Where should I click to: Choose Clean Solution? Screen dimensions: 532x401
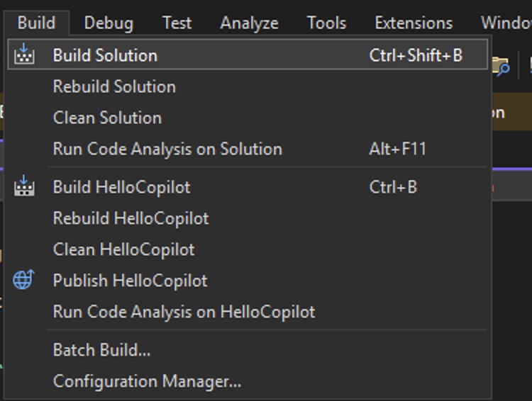(x=107, y=118)
